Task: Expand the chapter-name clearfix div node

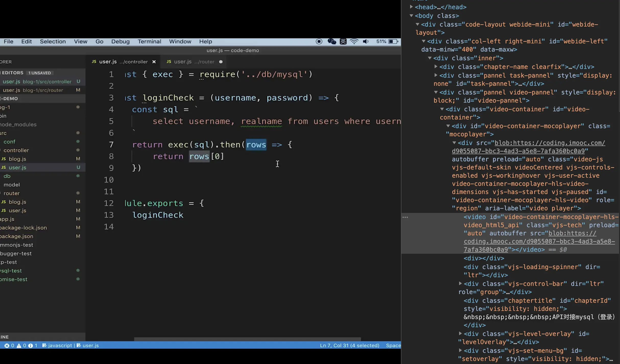Action: coord(436,67)
